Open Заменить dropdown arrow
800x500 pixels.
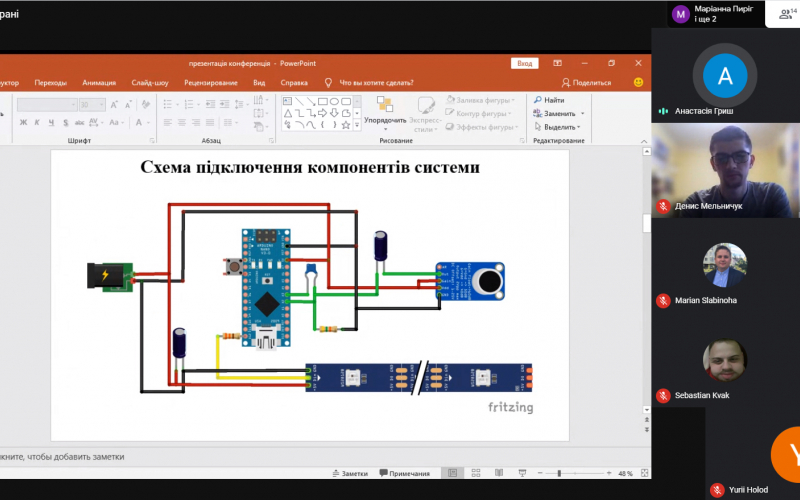(583, 113)
